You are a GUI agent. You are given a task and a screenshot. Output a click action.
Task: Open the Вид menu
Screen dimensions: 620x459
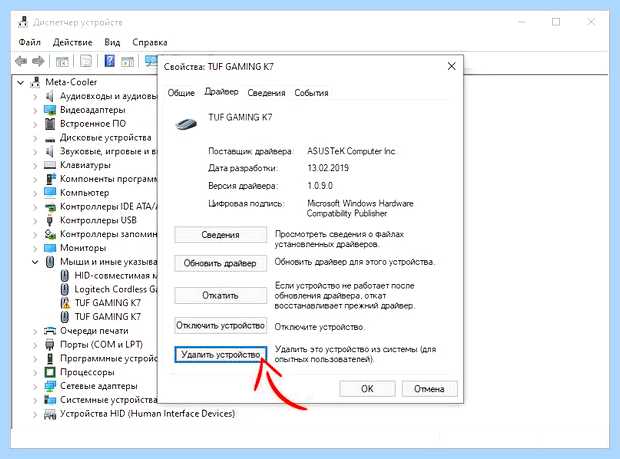click(112, 42)
